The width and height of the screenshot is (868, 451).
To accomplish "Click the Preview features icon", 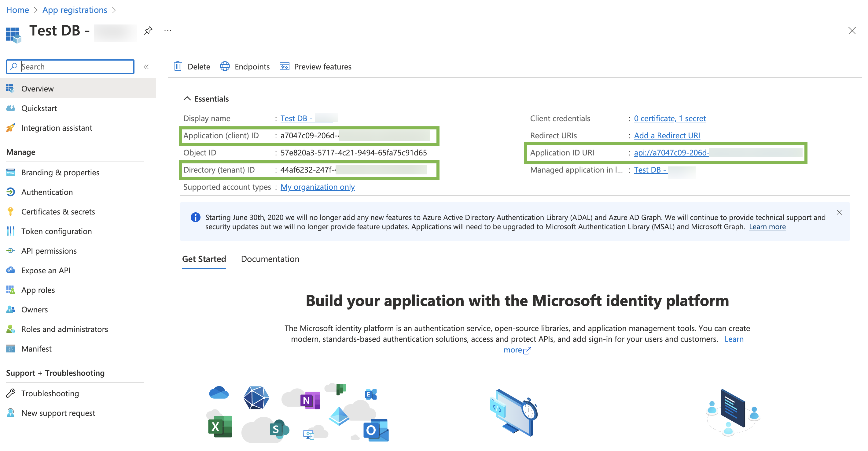I will (284, 66).
